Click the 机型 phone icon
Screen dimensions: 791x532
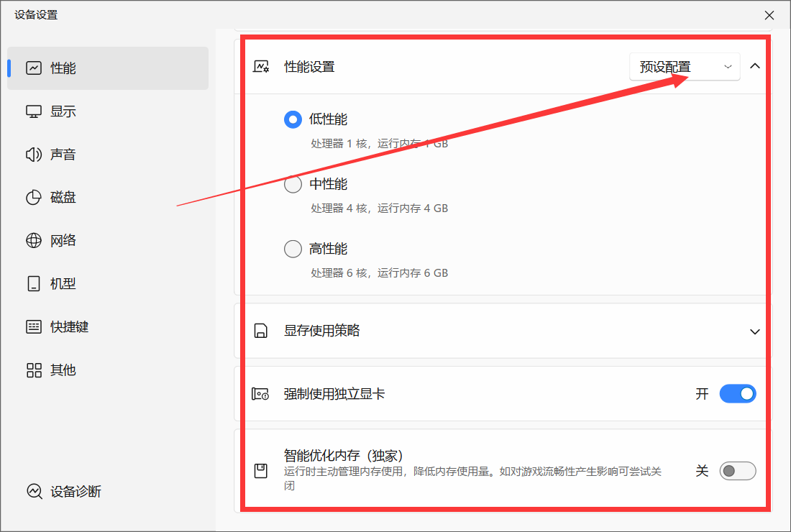click(x=34, y=284)
